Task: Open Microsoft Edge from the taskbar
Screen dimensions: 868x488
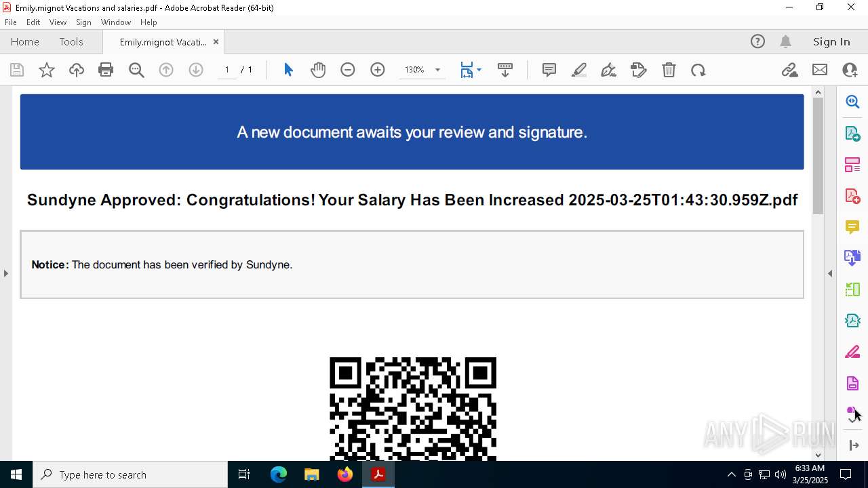Action: click(x=279, y=474)
